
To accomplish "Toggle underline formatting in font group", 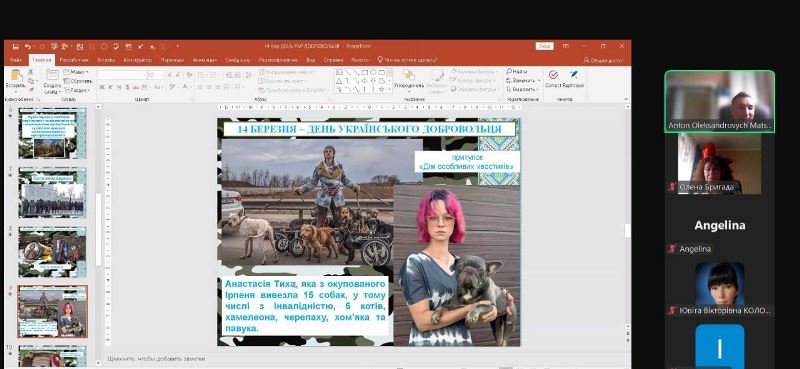I will pos(118,87).
